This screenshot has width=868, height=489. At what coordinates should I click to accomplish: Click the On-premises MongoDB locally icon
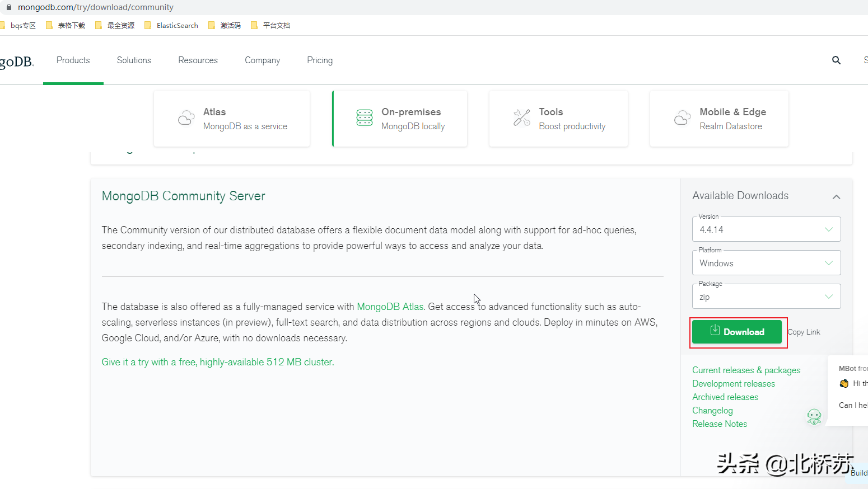(365, 118)
